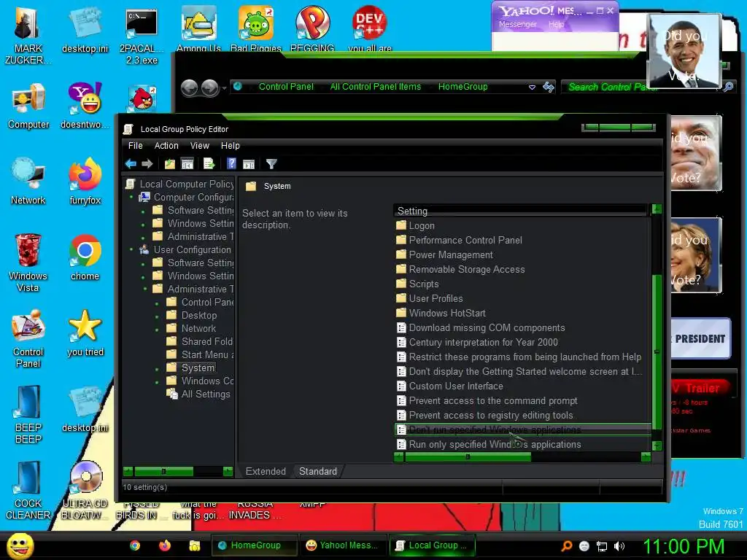Click the Firefox icon on taskbar

click(x=165, y=545)
